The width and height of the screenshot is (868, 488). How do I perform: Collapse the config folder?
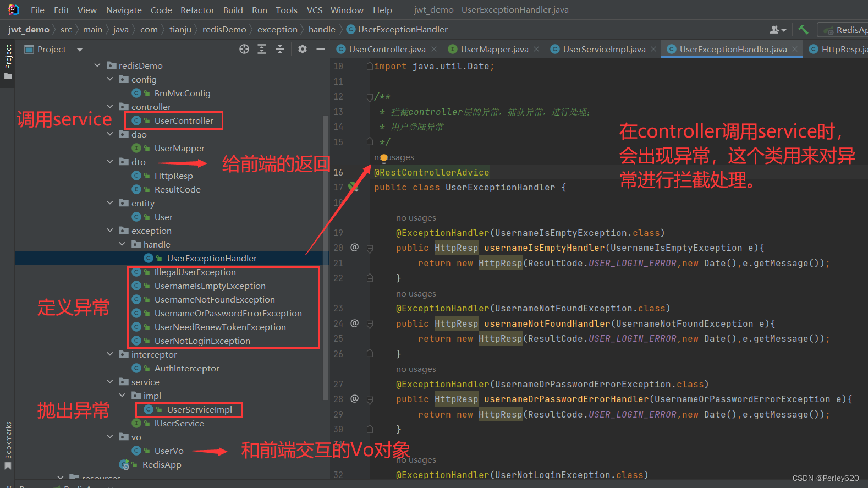pyautogui.click(x=110, y=79)
